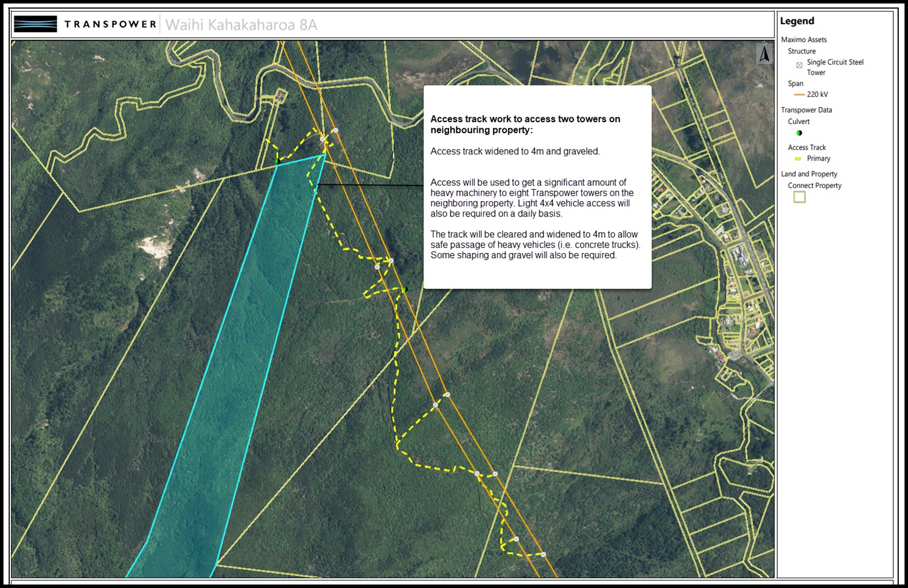This screenshot has width=908, height=588.
Task: Click the Access Track legend sublayer label
Action: pos(806,147)
